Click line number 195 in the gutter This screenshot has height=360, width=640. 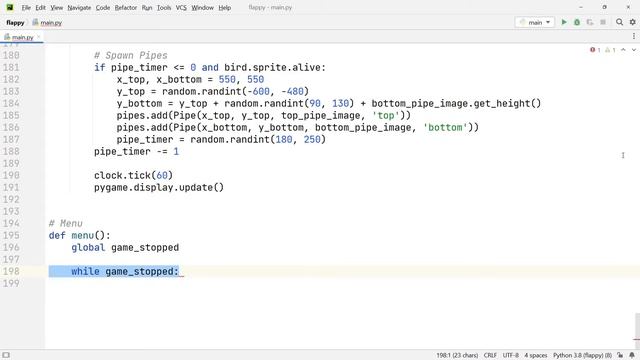point(11,236)
